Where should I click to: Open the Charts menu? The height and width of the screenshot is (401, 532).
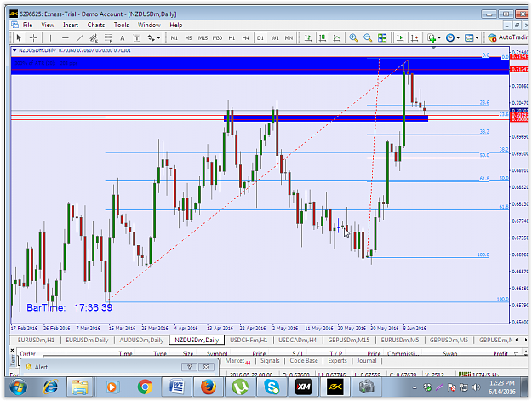pos(96,25)
